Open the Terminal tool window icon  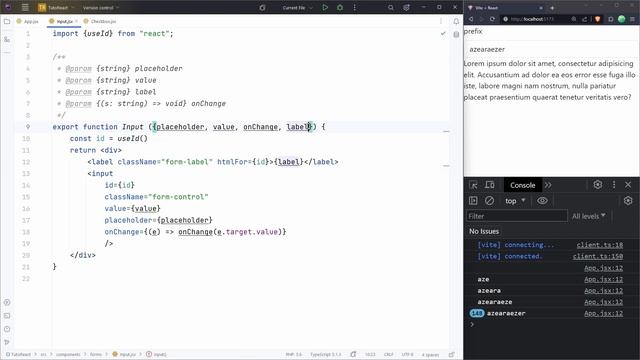pyautogui.click(x=7, y=316)
